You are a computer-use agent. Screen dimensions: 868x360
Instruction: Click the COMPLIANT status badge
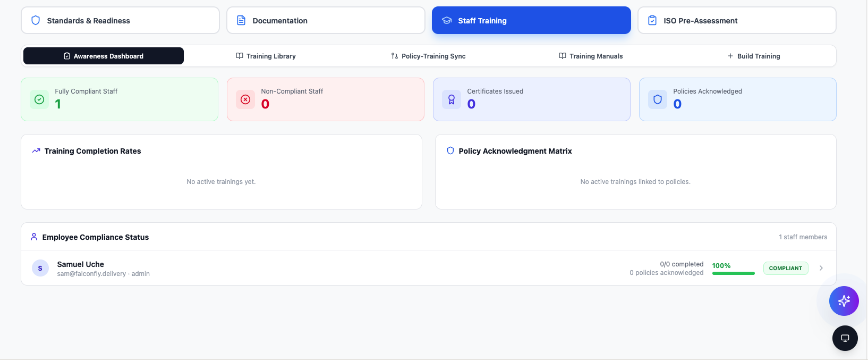(786, 268)
